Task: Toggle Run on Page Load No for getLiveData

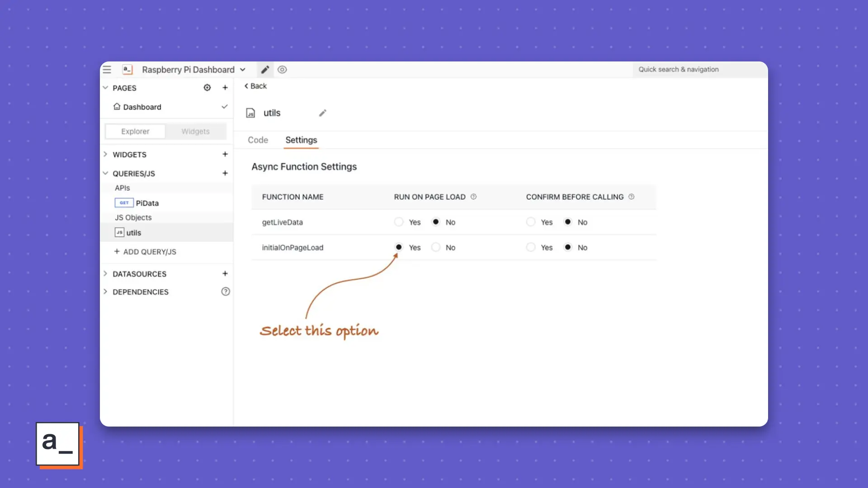Action: [x=435, y=222]
